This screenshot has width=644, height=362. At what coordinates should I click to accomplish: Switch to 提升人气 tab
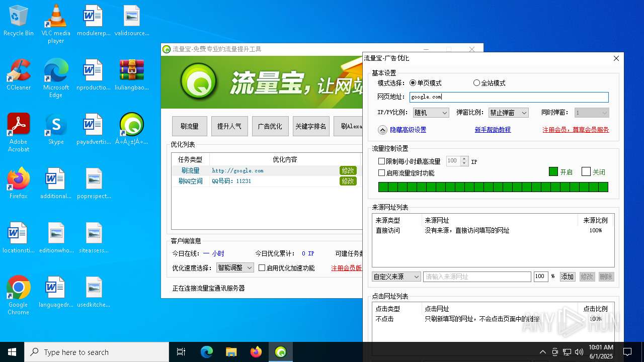(229, 126)
